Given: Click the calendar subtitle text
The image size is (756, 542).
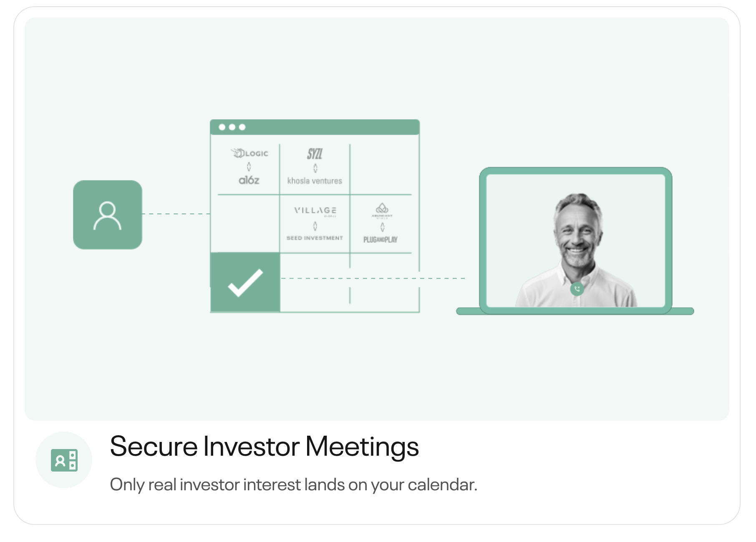Looking at the screenshot, I should [x=293, y=485].
